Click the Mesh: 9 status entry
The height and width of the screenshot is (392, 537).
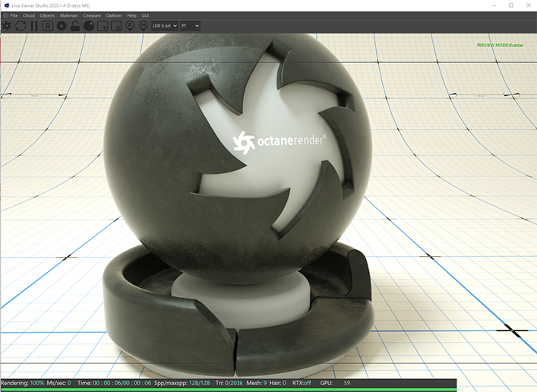click(x=257, y=383)
